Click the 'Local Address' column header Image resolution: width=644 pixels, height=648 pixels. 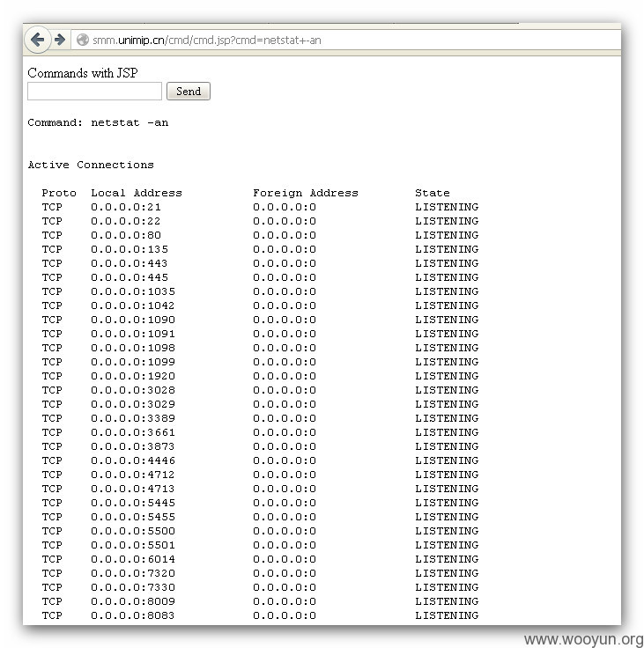137,193
